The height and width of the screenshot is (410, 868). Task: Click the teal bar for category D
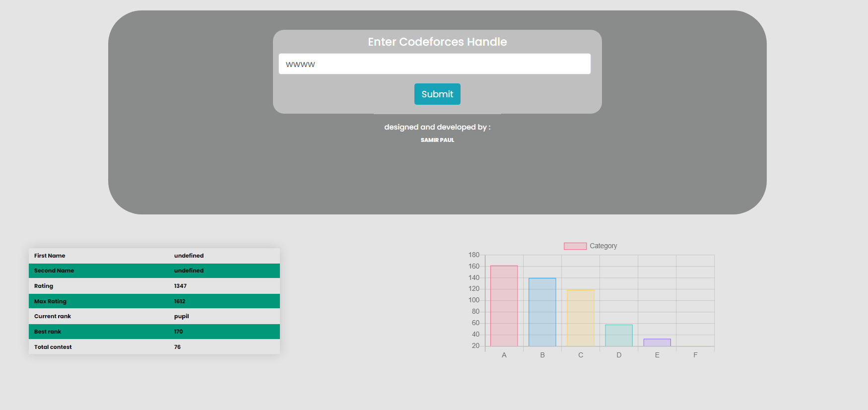pos(619,336)
